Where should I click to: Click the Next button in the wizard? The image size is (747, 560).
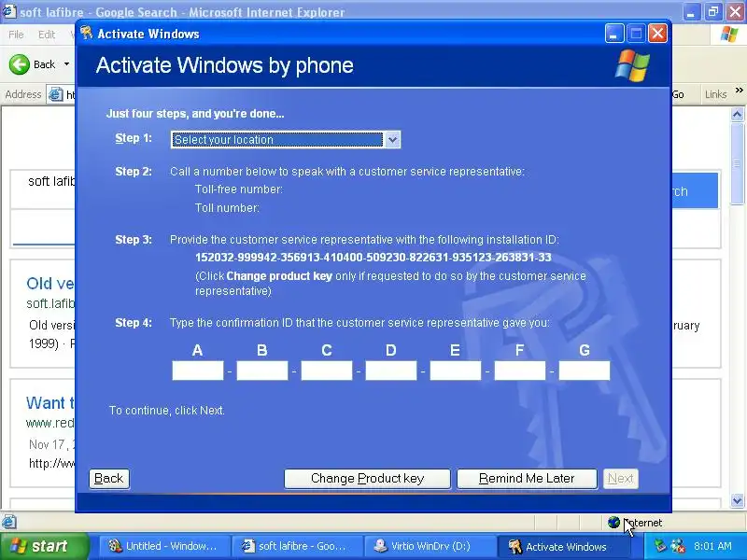pyautogui.click(x=620, y=479)
